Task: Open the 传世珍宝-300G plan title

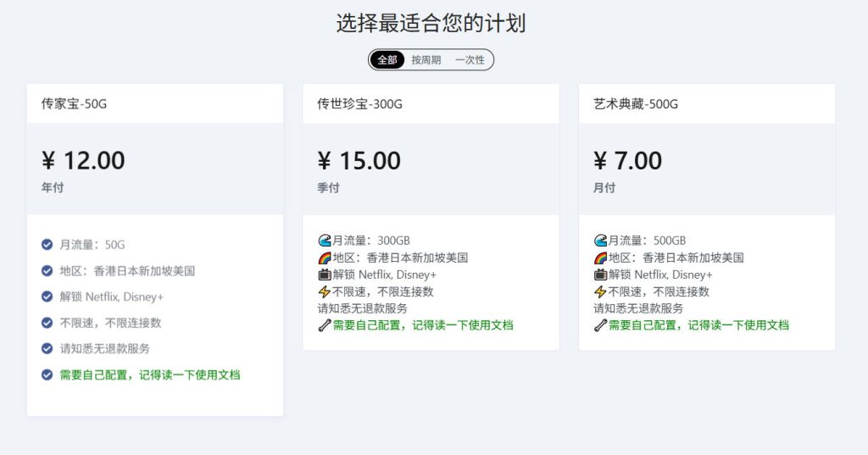Action: (x=359, y=104)
